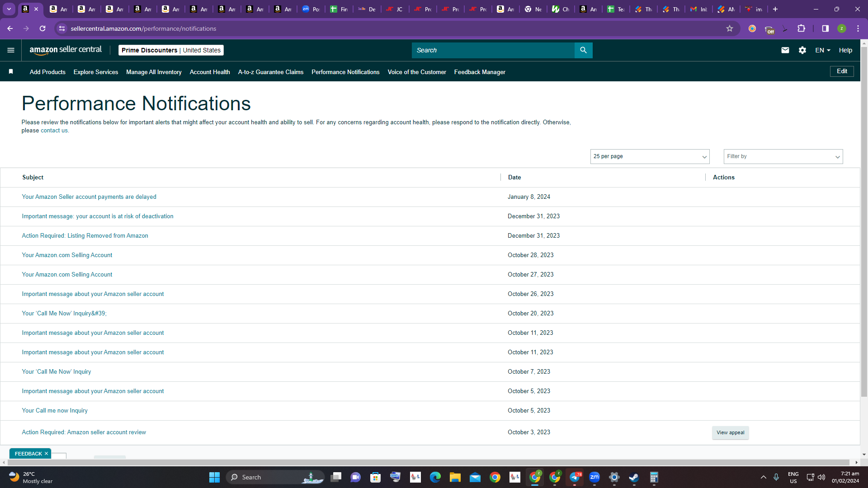
Task: Open the account at risk of deactivation notice
Action: click(x=98, y=216)
